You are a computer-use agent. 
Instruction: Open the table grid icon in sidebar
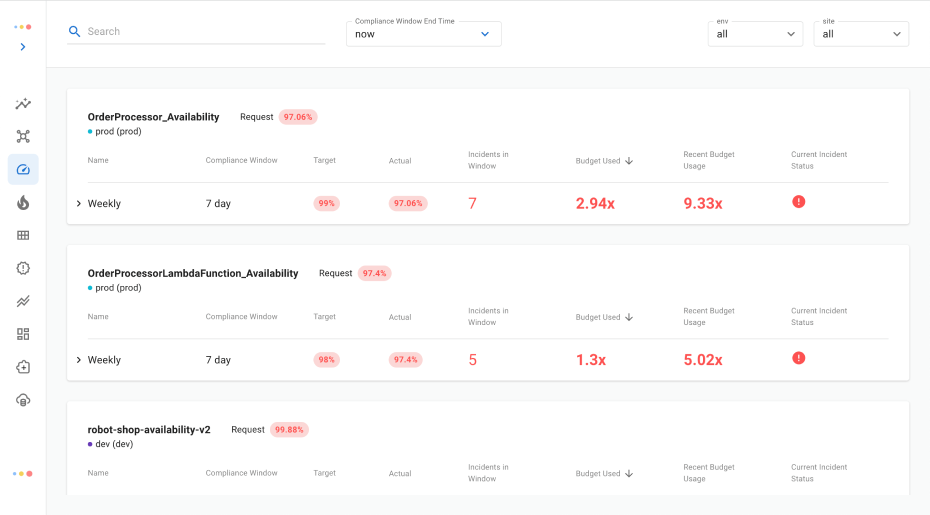pyautogui.click(x=23, y=236)
